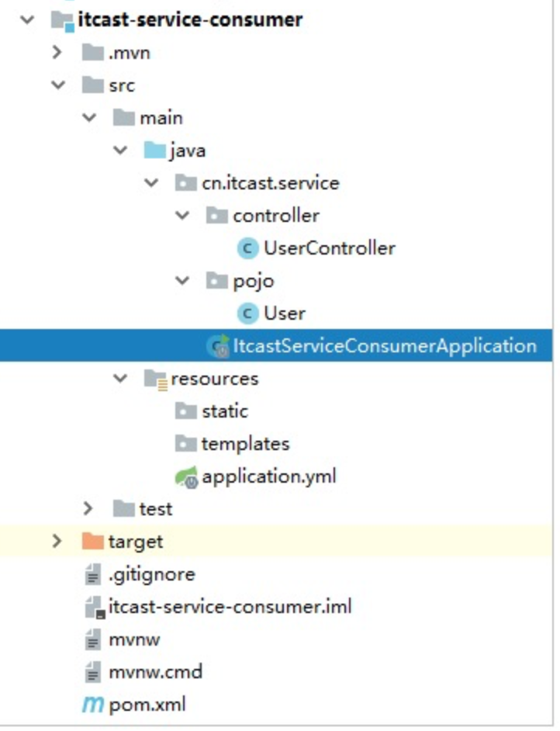This screenshot has height=731, width=560.
Task: Collapse the main folder
Action: [89, 117]
